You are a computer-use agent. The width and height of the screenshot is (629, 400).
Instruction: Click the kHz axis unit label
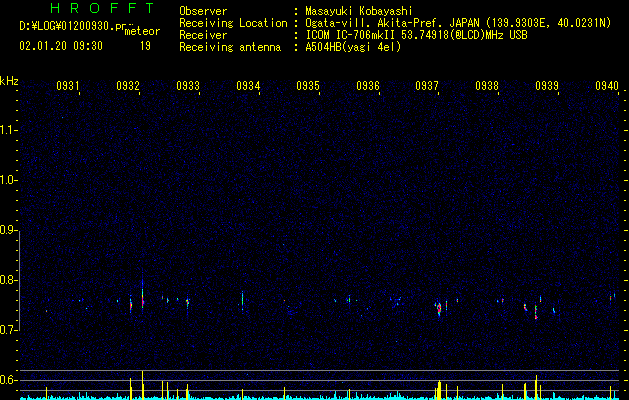(x=9, y=81)
